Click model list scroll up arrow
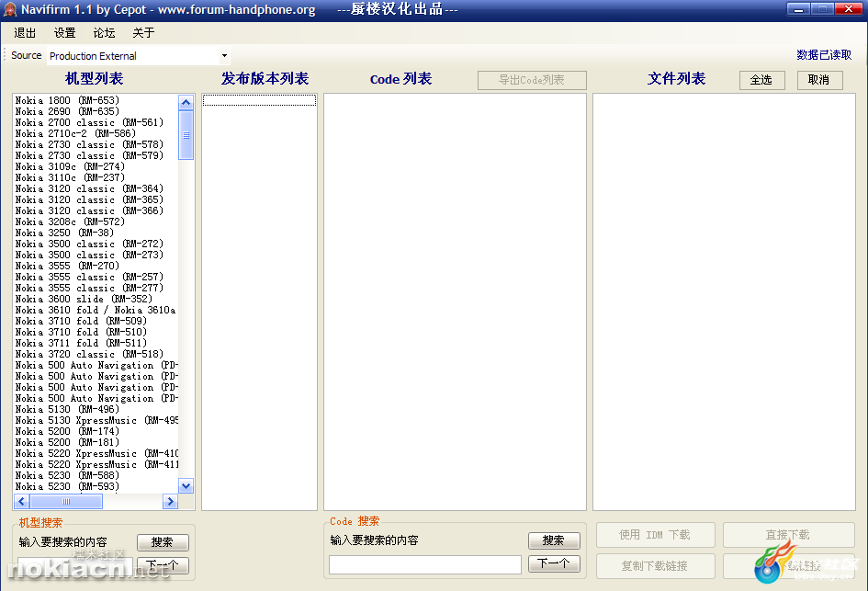The image size is (868, 591). [x=186, y=102]
